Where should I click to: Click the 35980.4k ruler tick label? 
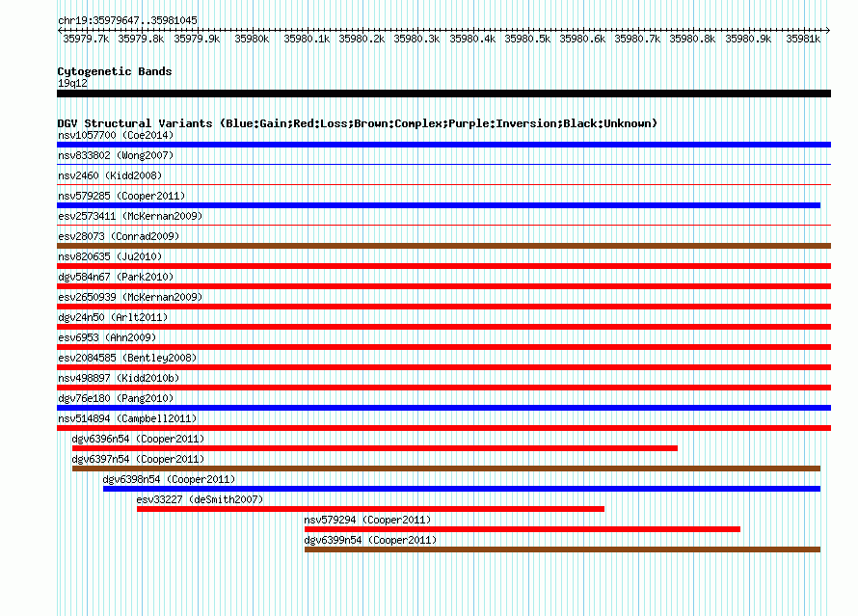click(472, 39)
